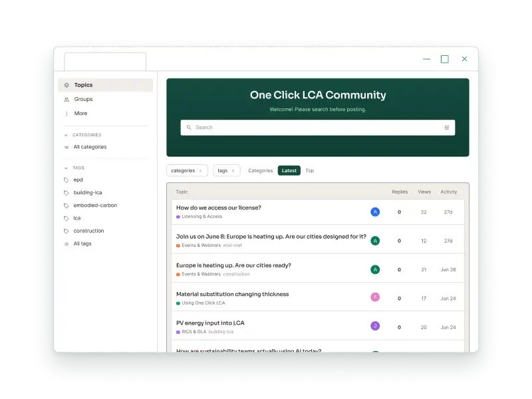The width and height of the screenshot is (532, 399).
Task: Open All categories link
Action: (90, 147)
